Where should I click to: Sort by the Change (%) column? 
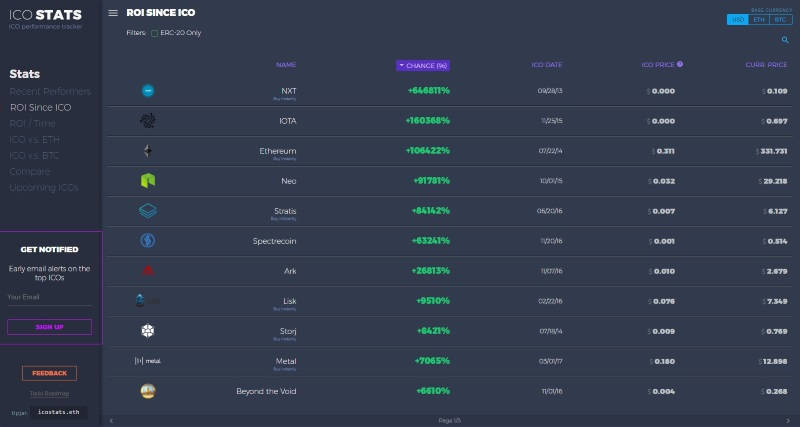[x=423, y=66]
